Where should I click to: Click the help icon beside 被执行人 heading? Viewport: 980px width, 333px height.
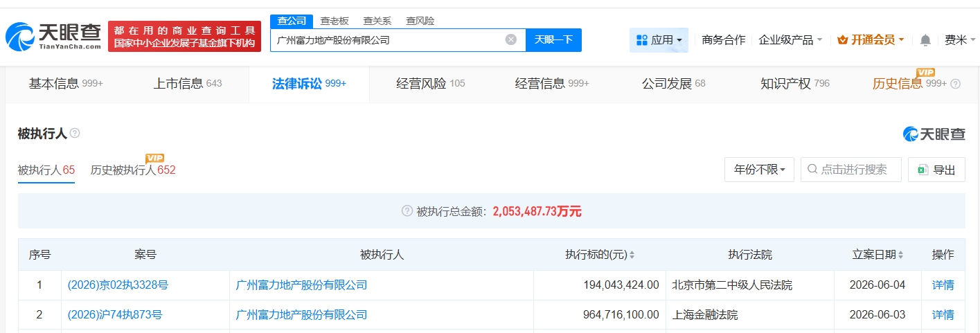pyautogui.click(x=75, y=133)
